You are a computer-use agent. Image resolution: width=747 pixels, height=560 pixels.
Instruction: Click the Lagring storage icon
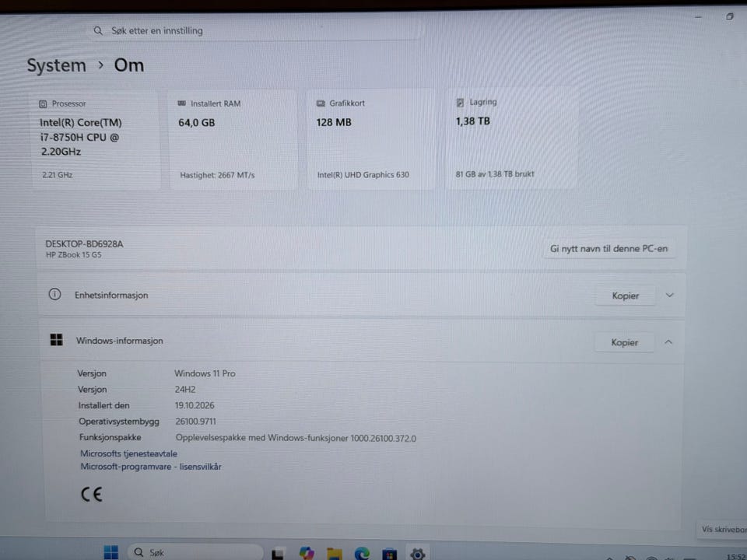[460, 103]
